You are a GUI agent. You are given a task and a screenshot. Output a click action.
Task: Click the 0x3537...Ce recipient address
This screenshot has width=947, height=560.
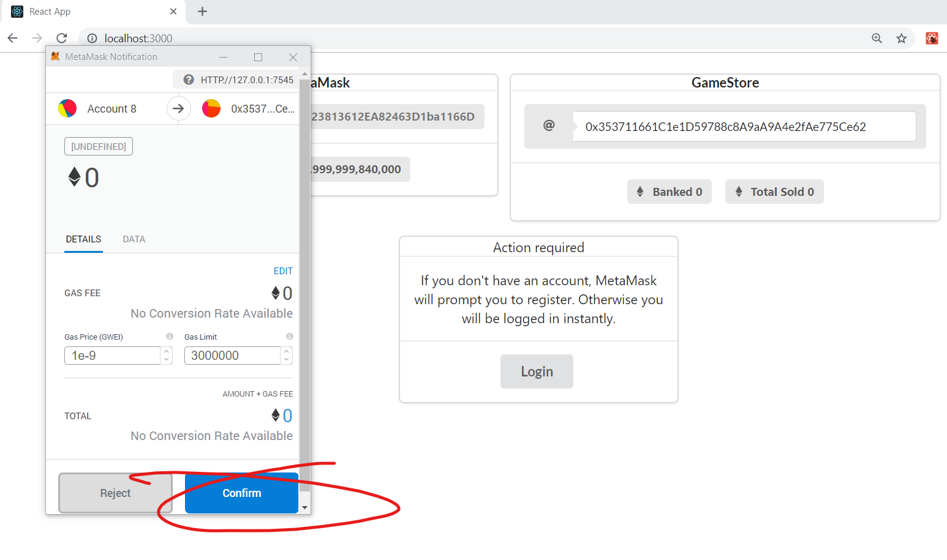[263, 108]
